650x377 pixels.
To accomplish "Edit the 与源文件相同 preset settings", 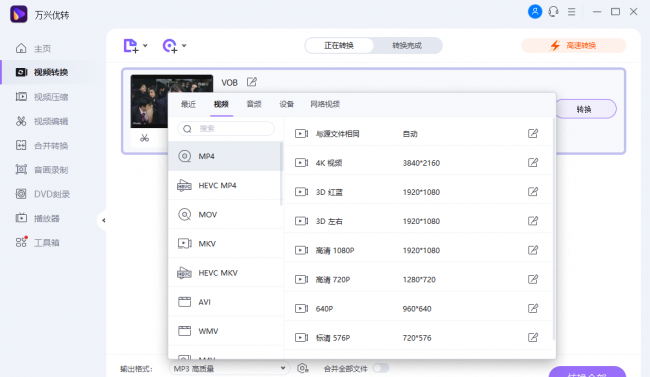I will pyautogui.click(x=533, y=134).
